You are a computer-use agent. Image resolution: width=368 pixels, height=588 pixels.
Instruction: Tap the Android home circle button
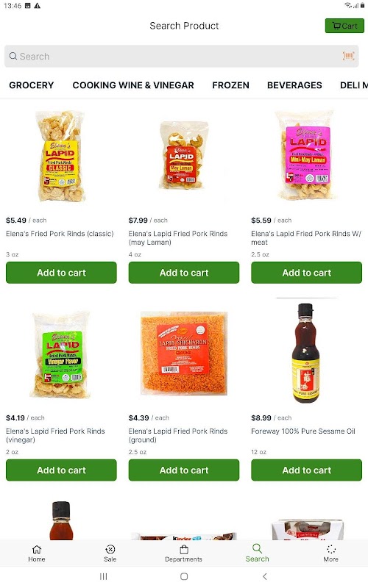pyautogui.click(x=184, y=576)
